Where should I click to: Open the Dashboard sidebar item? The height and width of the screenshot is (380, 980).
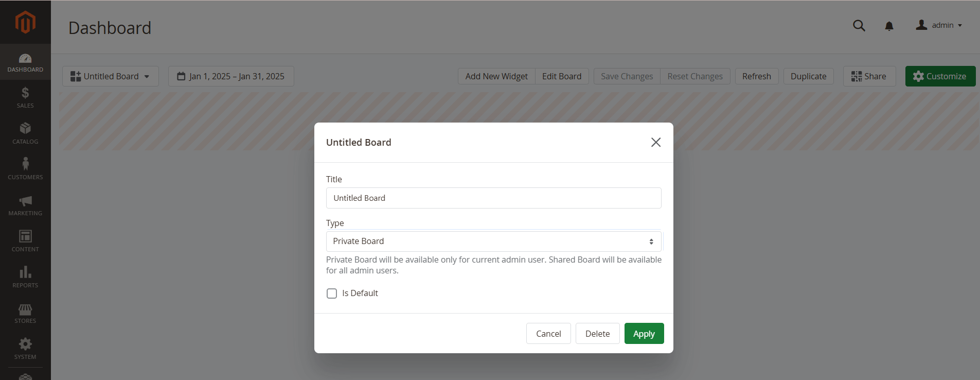[25, 62]
